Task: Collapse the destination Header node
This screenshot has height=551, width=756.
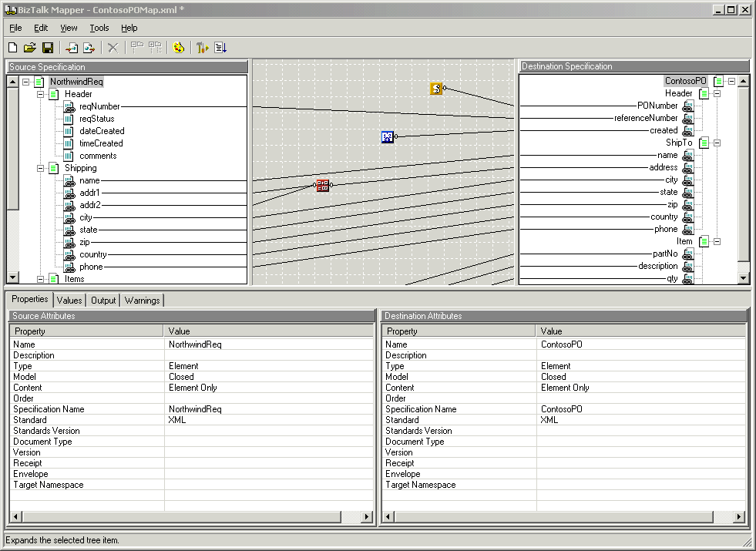Action: pyautogui.click(x=717, y=93)
